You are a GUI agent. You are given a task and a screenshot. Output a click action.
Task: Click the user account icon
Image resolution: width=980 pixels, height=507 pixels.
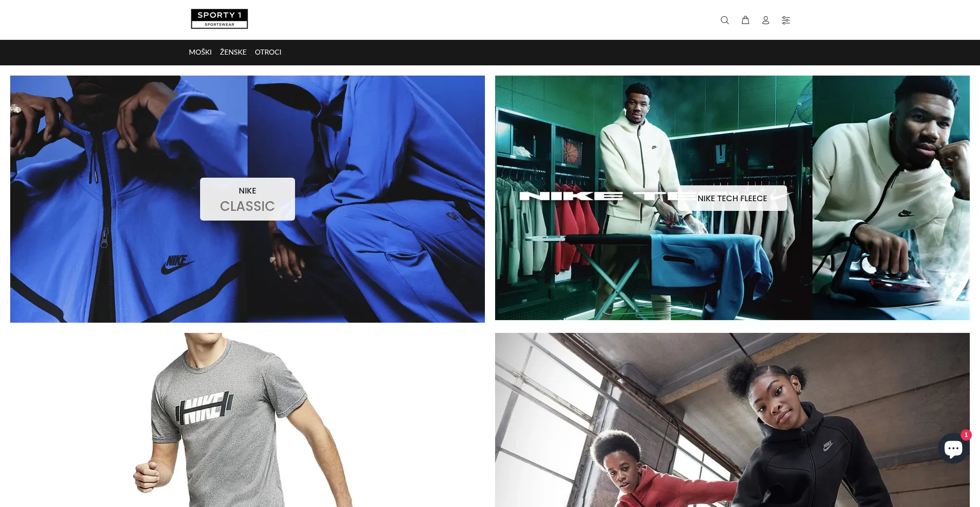[x=766, y=20]
